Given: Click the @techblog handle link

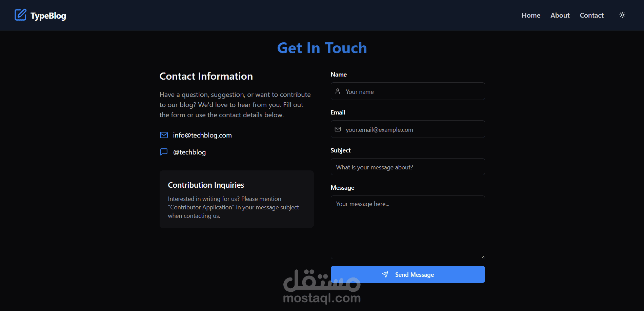Looking at the screenshot, I should click(x=189, y=152).
